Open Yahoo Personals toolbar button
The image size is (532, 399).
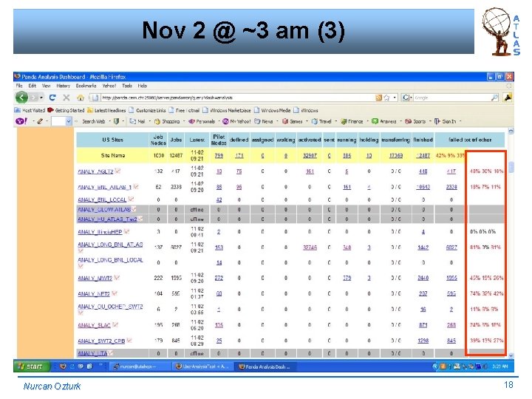(x=202, y=121)
